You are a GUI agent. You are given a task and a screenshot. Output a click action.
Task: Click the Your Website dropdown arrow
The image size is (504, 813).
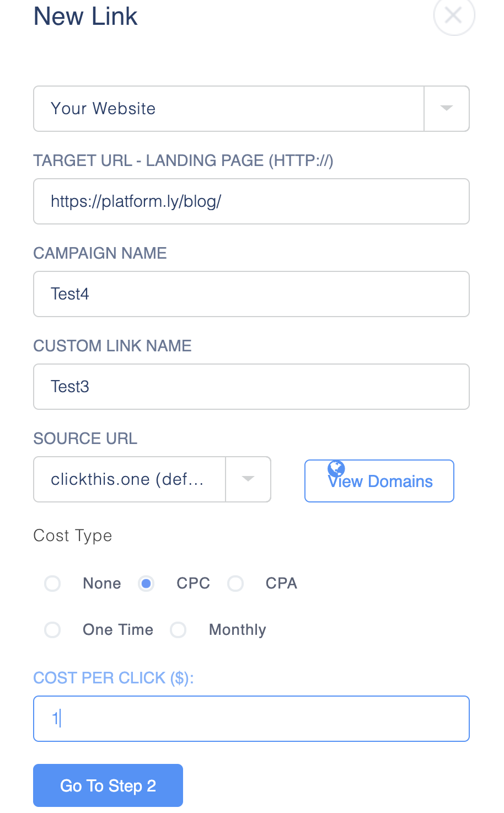(447, 108)
